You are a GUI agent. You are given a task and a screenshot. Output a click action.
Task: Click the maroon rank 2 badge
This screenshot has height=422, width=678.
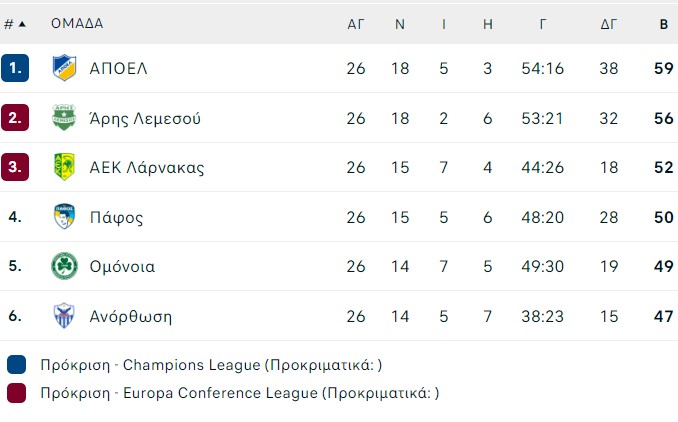15,118
